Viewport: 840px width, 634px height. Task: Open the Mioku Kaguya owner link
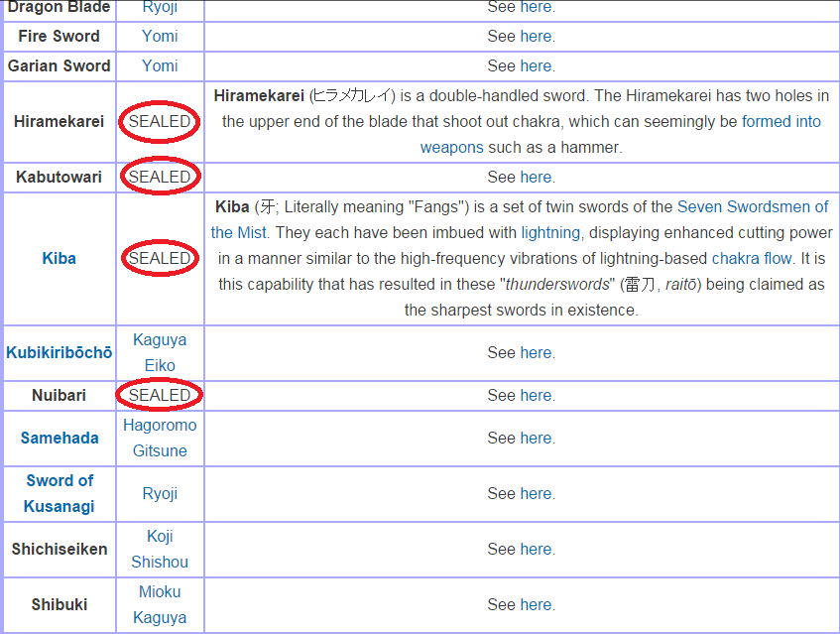[160, 604]
